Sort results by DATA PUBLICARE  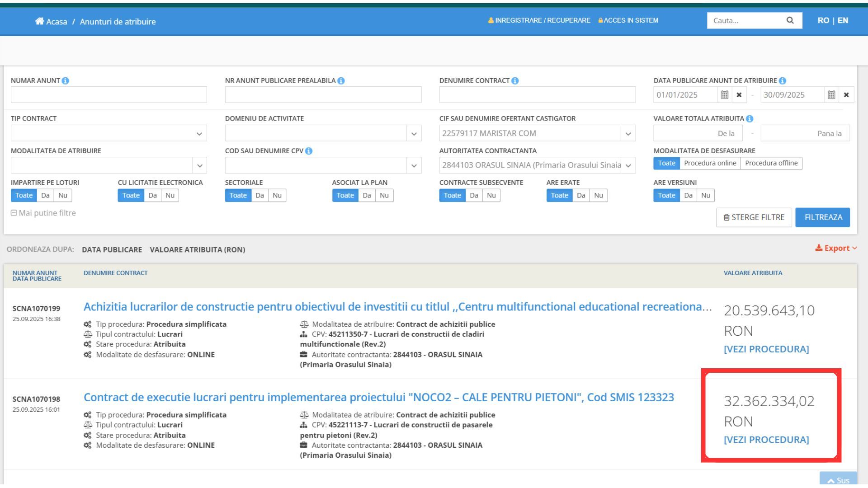point(112,249)
